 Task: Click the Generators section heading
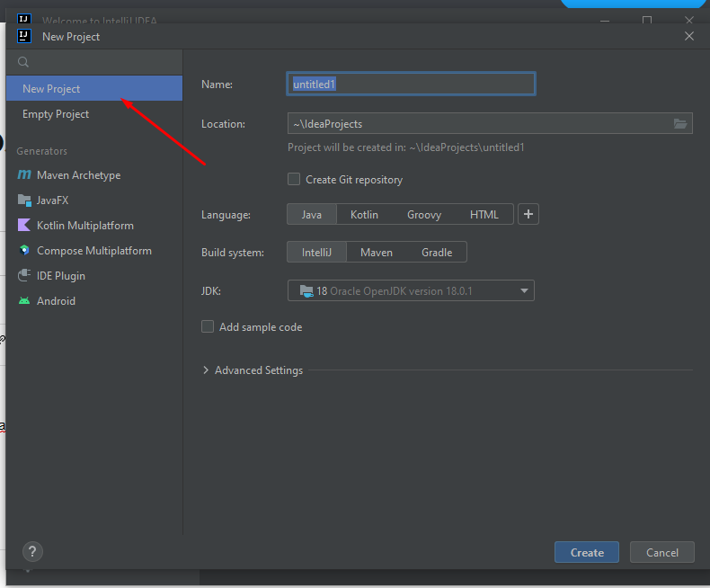[x=41, y=151]
